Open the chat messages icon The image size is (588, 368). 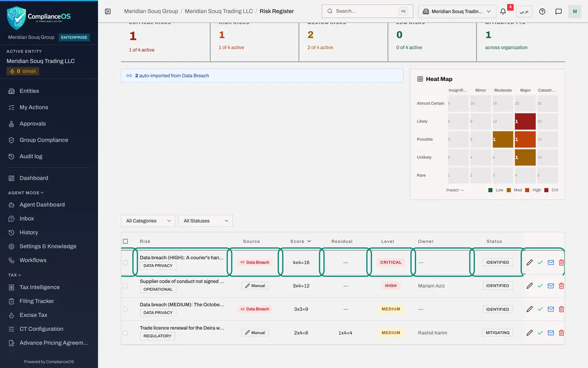click(x=559, y=11)
